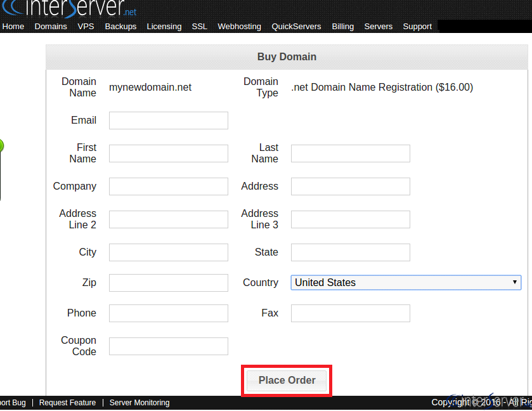532x411 pixels.
Task: Go to the VPS menu
Action: tap(86, 27)
